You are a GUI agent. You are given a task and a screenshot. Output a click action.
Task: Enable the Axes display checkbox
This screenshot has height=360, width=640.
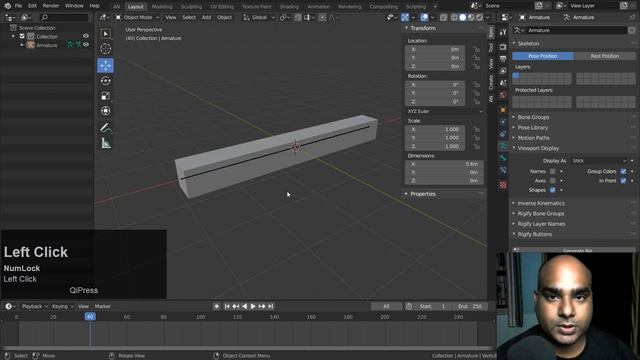pyautogui.click(x=553, y=180)
